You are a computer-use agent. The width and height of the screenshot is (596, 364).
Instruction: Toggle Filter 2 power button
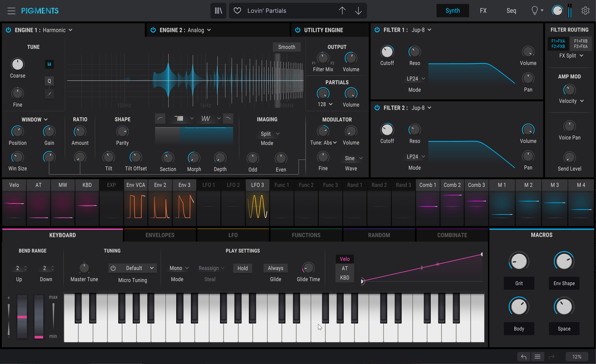377,108
